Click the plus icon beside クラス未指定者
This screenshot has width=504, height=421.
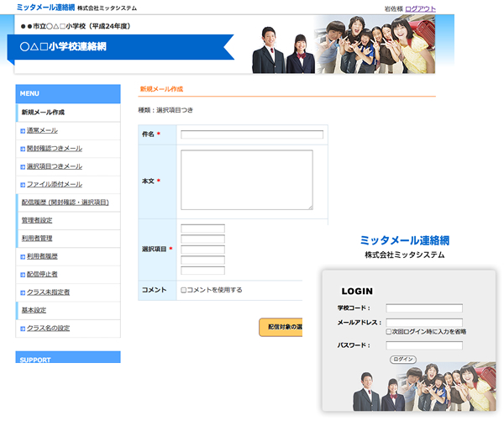pyautogui.click(x=23, y=292)
